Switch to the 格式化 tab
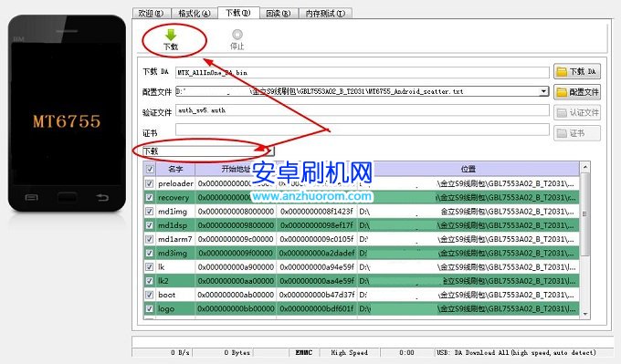 click(x=194, y=13)
